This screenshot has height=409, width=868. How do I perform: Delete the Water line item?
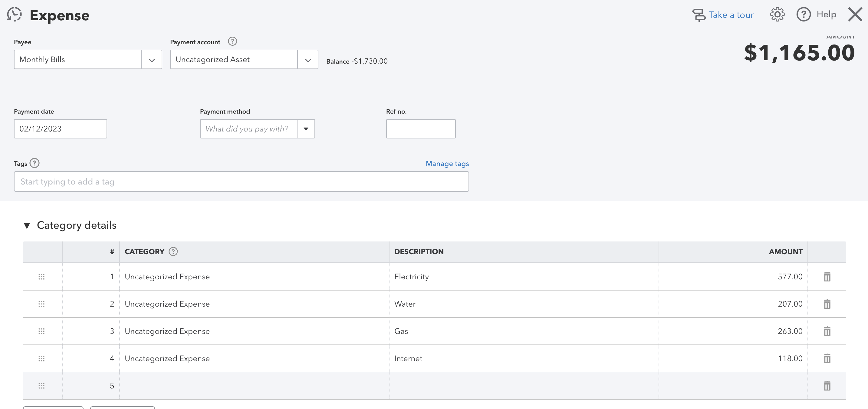(x=827, y=304)
